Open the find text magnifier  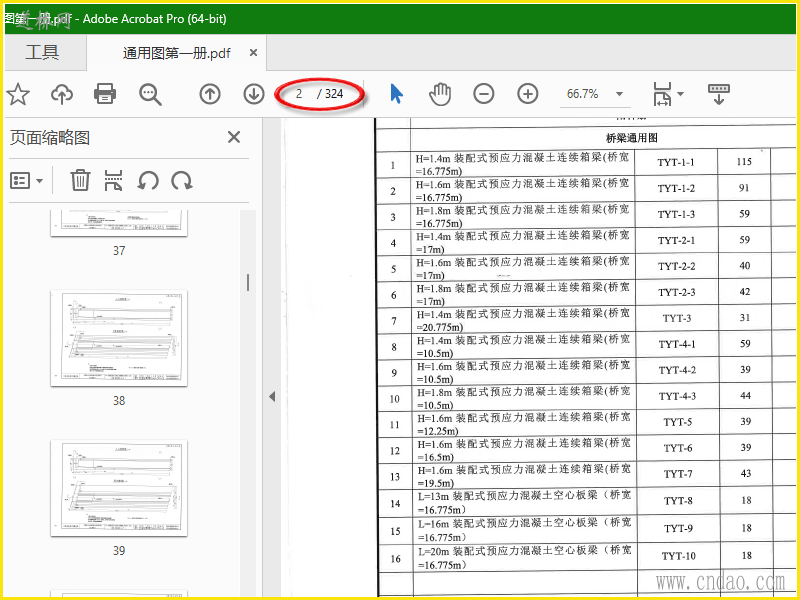pyautogui.click(x=151, y=94)
